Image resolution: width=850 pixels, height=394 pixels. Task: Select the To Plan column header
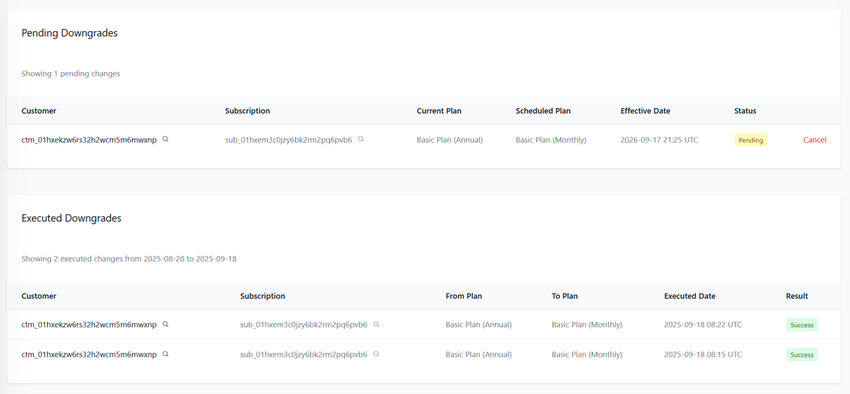(564, 296)
